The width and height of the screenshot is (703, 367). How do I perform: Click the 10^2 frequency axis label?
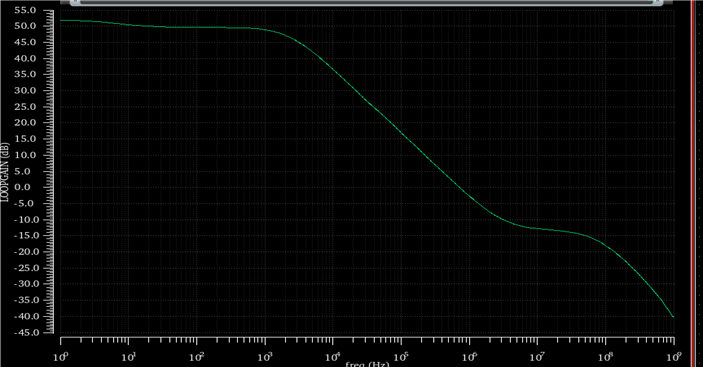click(x=197, y=356)
